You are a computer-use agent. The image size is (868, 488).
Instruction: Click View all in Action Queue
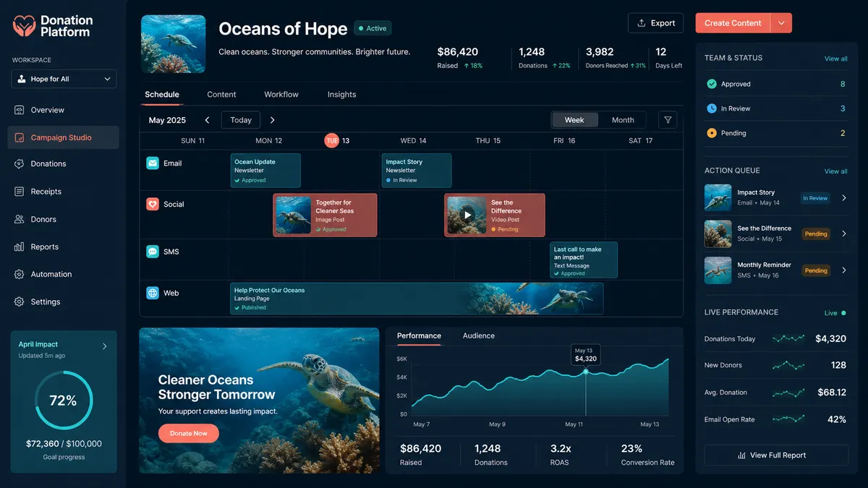[x=835, y=171]
